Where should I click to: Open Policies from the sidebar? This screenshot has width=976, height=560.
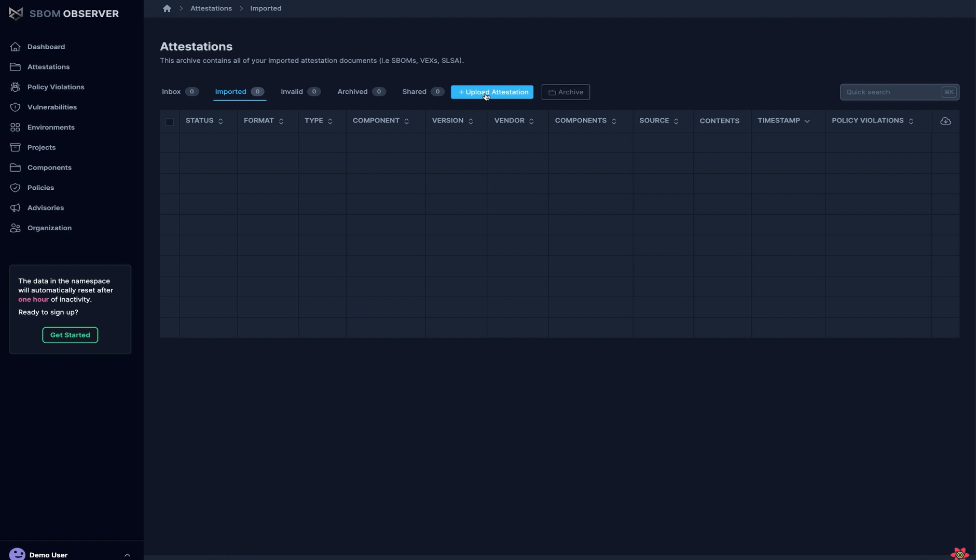pyautogui.click(x=40, y=188)
